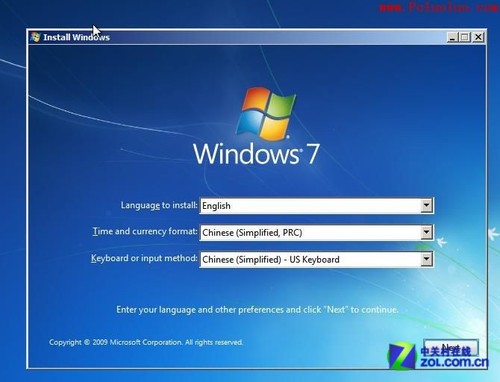Click the Install Windows title bar icon
The width and height of the screenshot is (500, 382).
pyautogui.click(x=35, y=37)
